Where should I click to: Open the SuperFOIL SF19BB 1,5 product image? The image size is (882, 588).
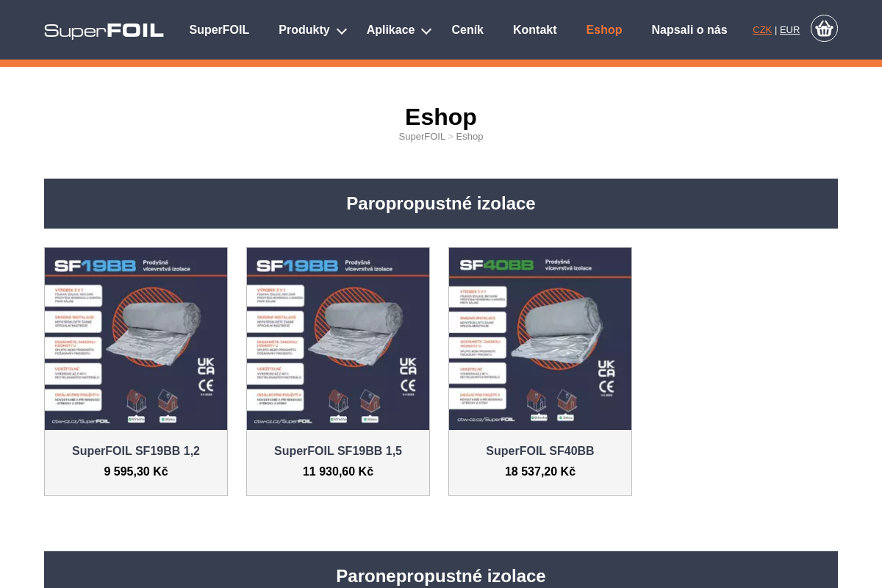338,339
